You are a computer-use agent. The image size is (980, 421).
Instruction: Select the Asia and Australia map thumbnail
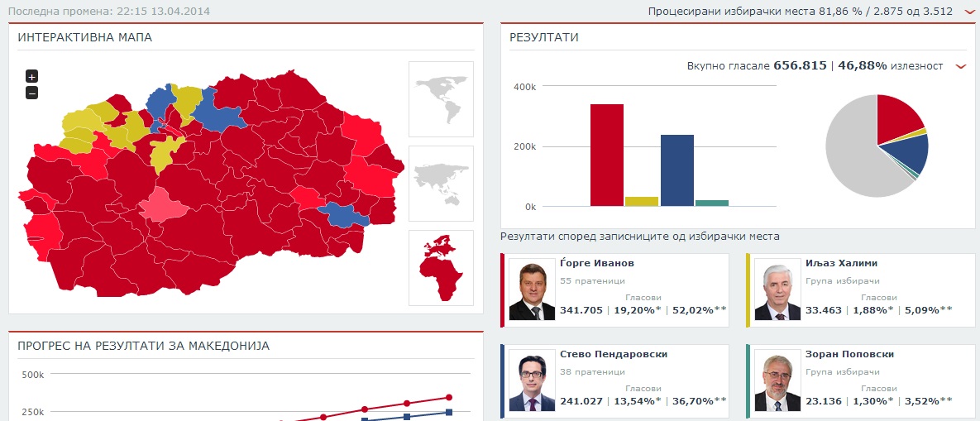[x=441, y=183]
